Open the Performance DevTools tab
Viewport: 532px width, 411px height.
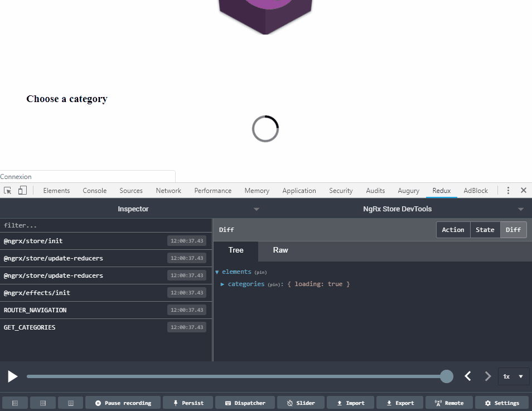212,190
